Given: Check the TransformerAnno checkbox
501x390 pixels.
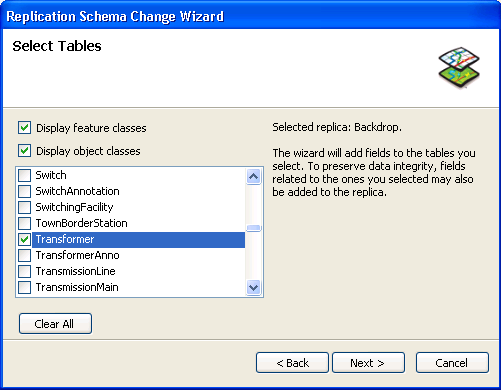Looking at the screenshot, I should point(24,255).
